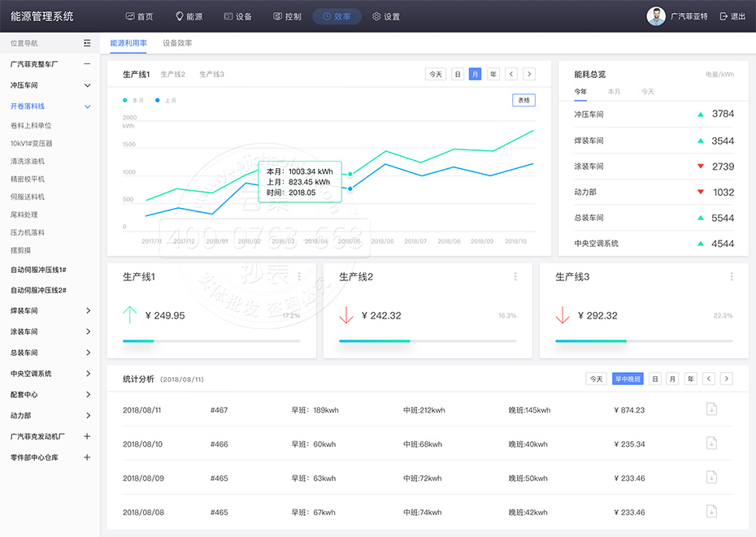This screenshot has width=756, height=537.
Task: Click the 生产线1 progress bar
Action: coord(211,341)
